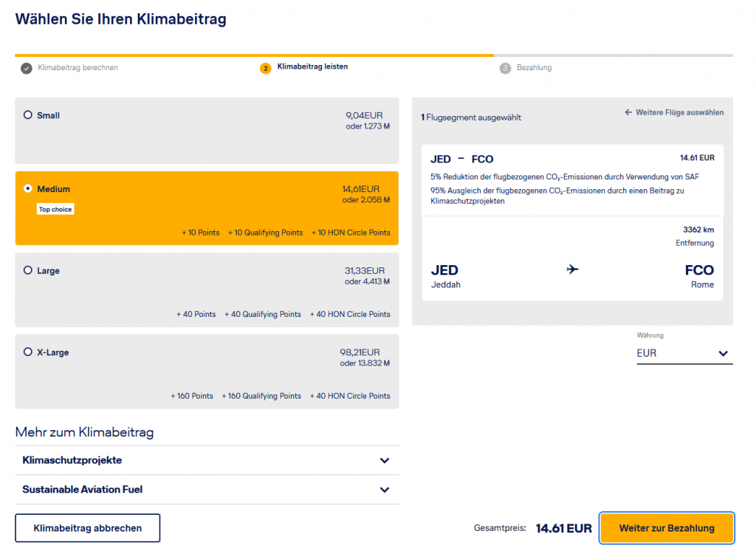Click the Weitere Flüge auswählen link
Viewport: 756px width, 551px height.
(679, 113)
